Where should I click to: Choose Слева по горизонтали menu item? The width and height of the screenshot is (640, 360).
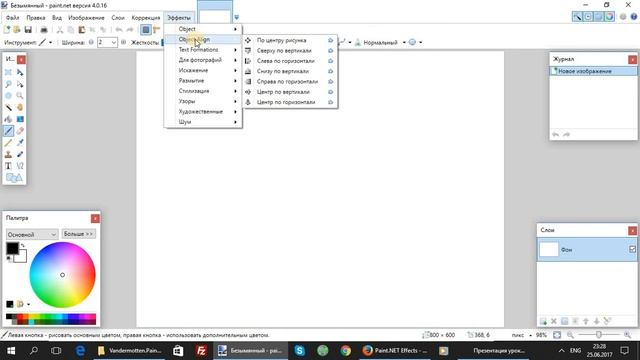pyautogui.click(x=290, y=61)
